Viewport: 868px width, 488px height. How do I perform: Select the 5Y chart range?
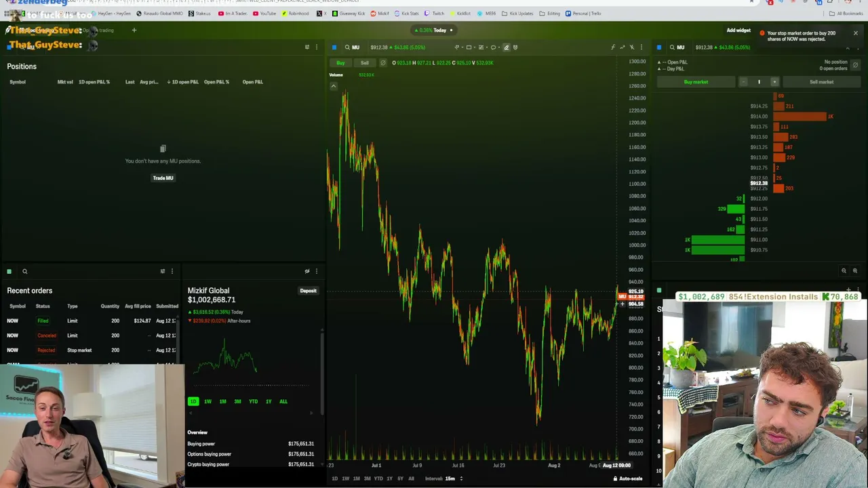tap(400, 479)
